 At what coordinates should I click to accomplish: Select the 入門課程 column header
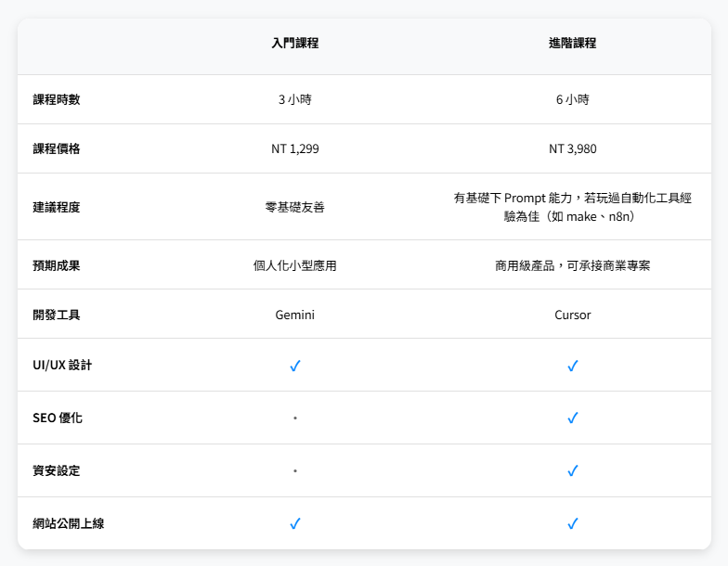point(295,43)
